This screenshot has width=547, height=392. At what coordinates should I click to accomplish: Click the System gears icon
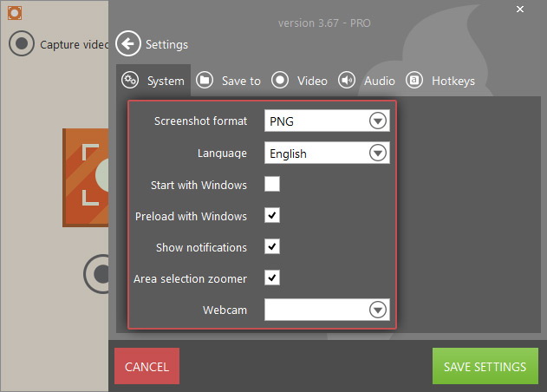[x=130, y=81]
